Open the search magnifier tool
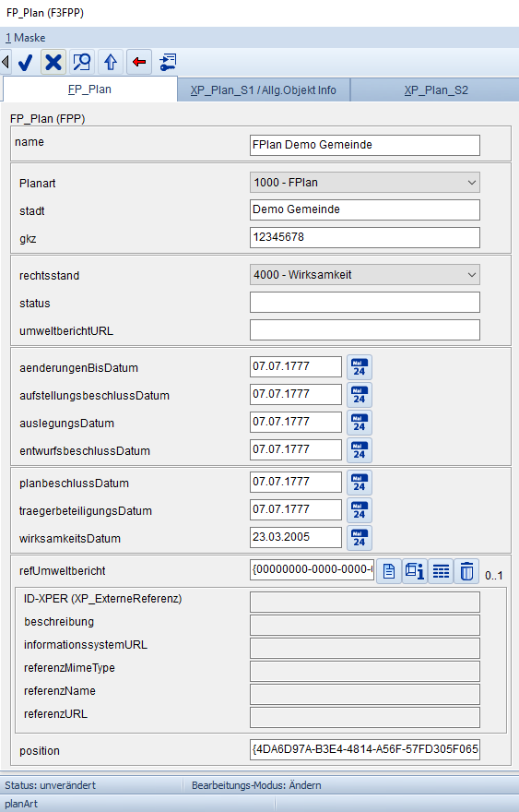Image resolution: width=519 pixels, height=812 pixels. coord(82,62)
